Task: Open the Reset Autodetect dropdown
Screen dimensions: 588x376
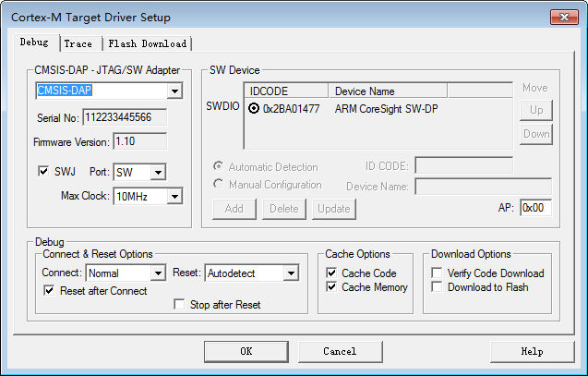Action: pos(291,273)
